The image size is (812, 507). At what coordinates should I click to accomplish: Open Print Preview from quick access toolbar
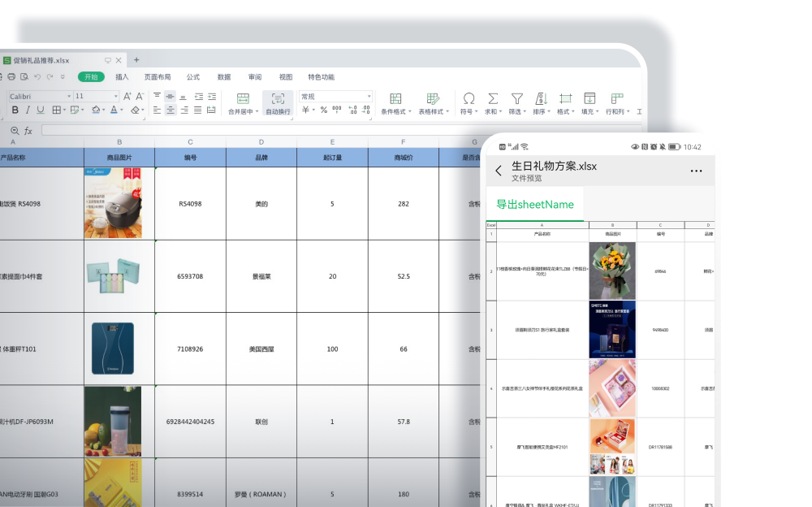[24, 76]
